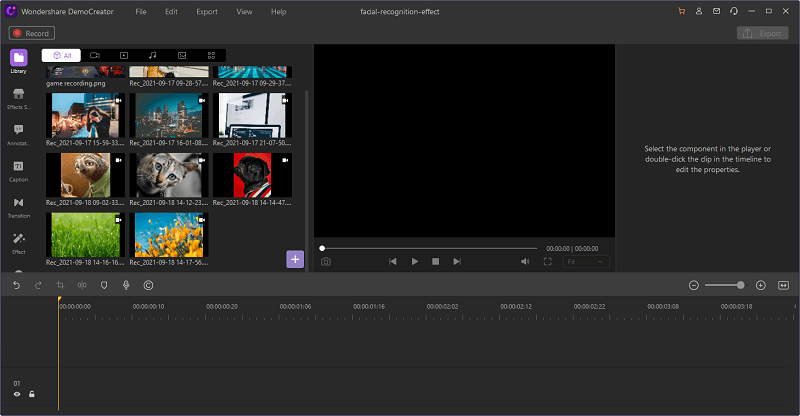Filter library by audio files tab
Screen dimensions: 800x416
point(153,55)
